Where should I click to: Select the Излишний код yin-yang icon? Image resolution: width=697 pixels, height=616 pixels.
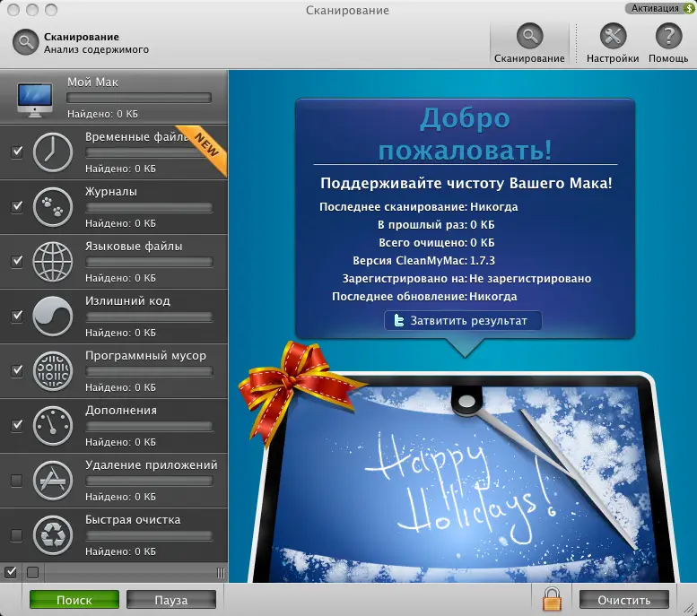coord(52,316)
